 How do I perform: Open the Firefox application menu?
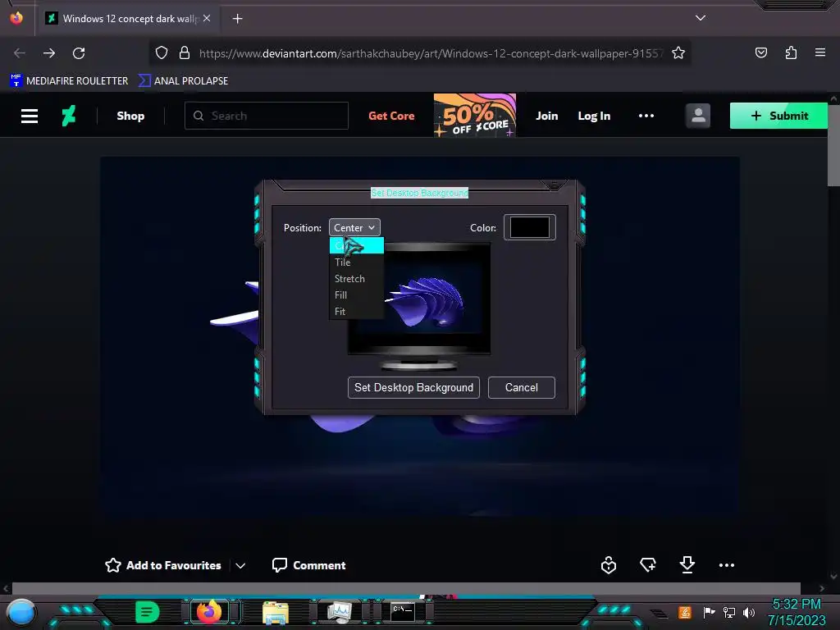coord(820,52)
